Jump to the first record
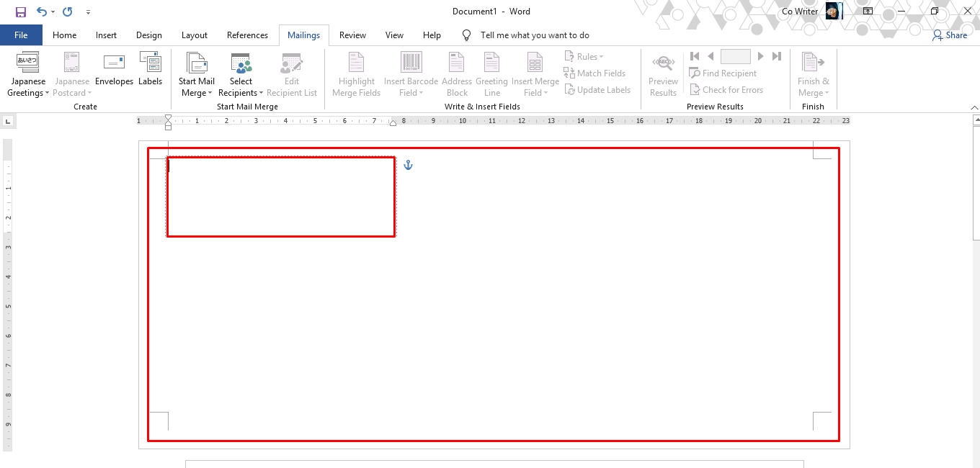This screenshot has width=980, height=468. pyautogui.click(x=694, y=55)
